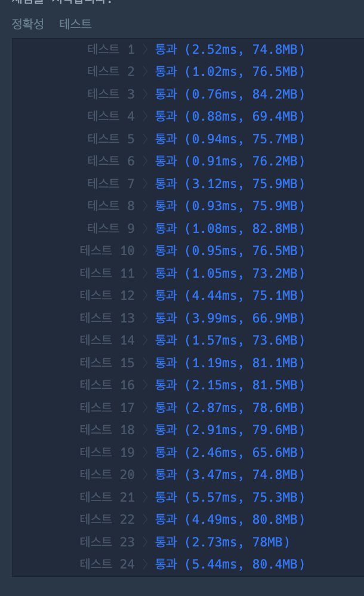Click the chevron arrow beside 테스트 20

point(145,474)
